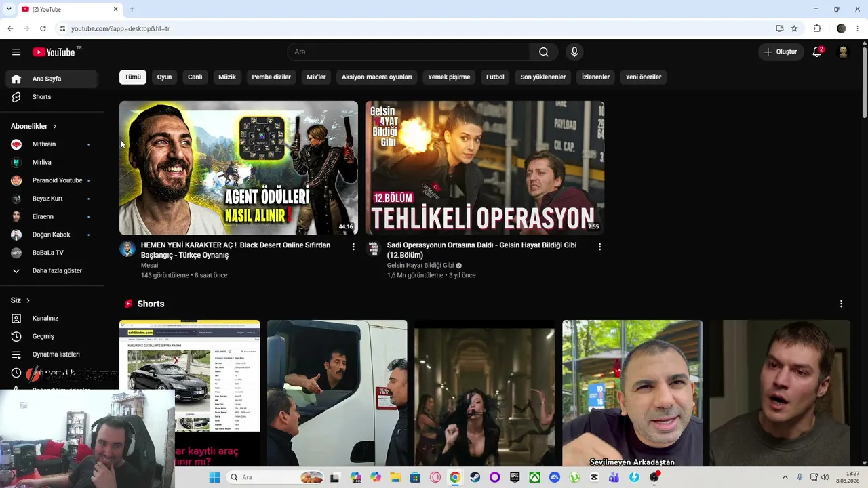Screen dimensions: 868x488
Task: Open the notifications bell
Action: pos(817,52)
